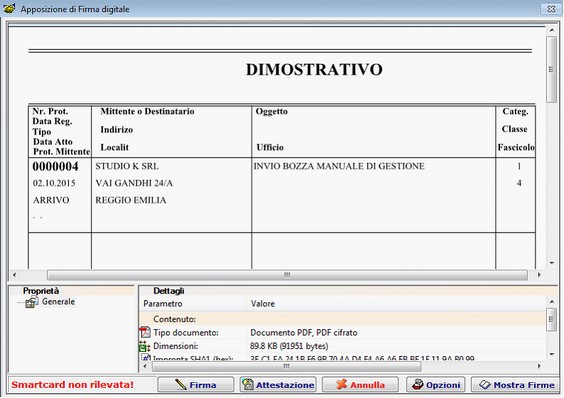
Task: Click the Parametro column header
Action: point(193,304)
